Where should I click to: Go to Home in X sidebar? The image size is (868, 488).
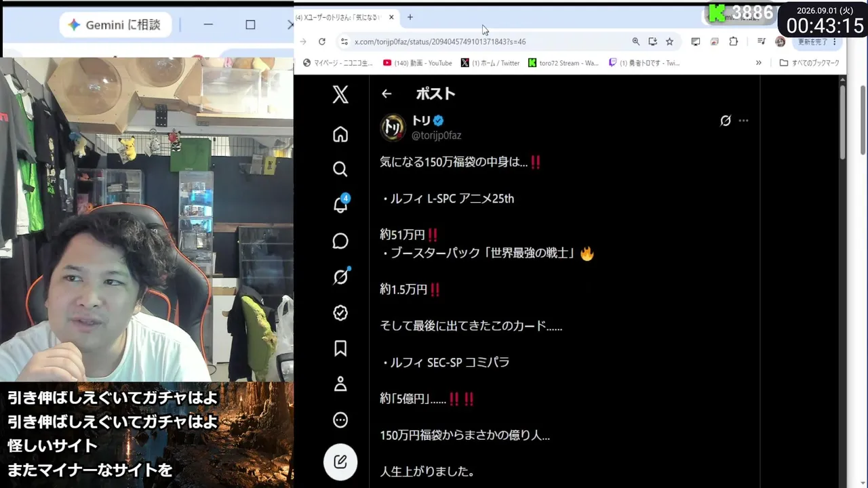pyautogui.click(x=340, y=134)
